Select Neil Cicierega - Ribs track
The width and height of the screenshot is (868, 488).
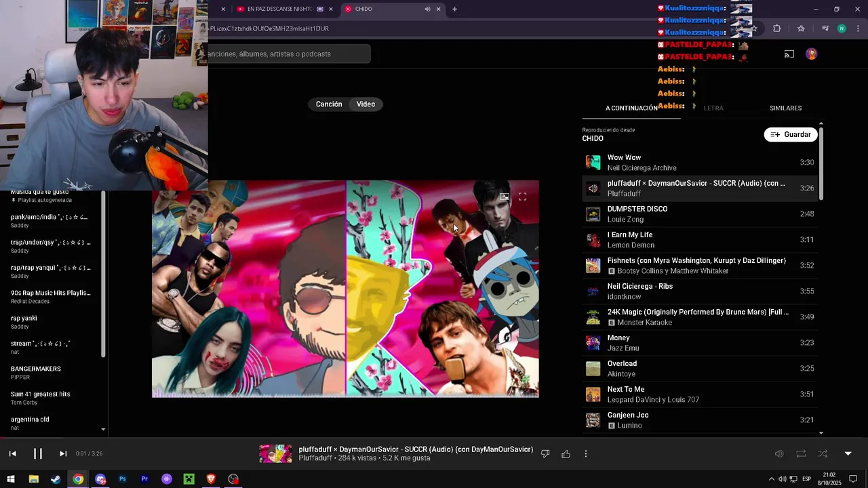coord(700,291)
